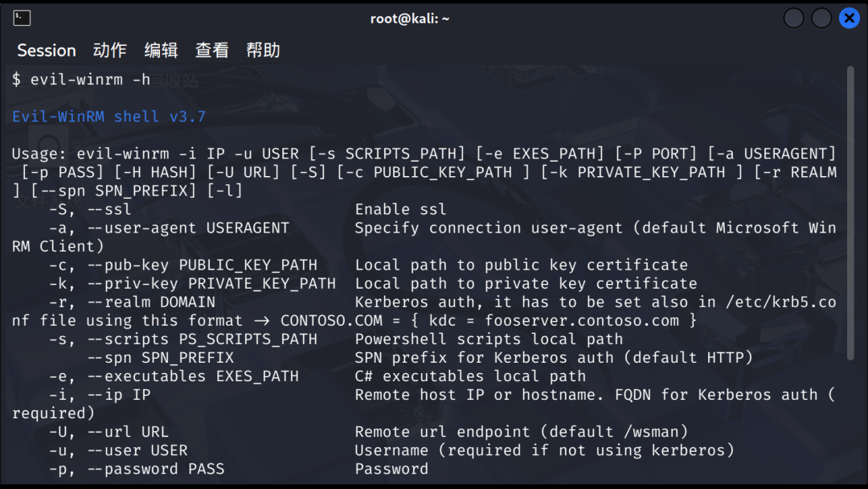Image resolution: width=868 pixels, height=489 pixels.
Task: Click the blue 'Evil-WinRM shell v3.7' text
Action: click(x=109, y=117)
